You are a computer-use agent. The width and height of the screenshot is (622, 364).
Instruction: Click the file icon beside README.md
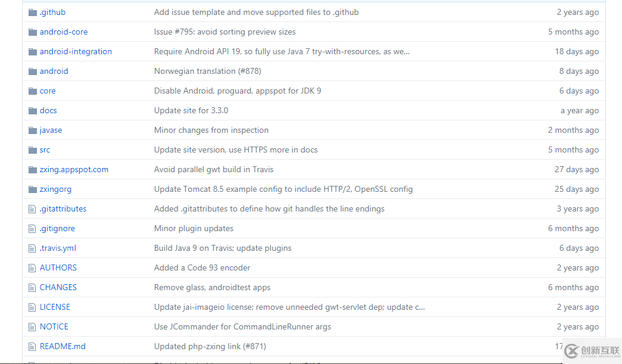(x=33, y=347)
